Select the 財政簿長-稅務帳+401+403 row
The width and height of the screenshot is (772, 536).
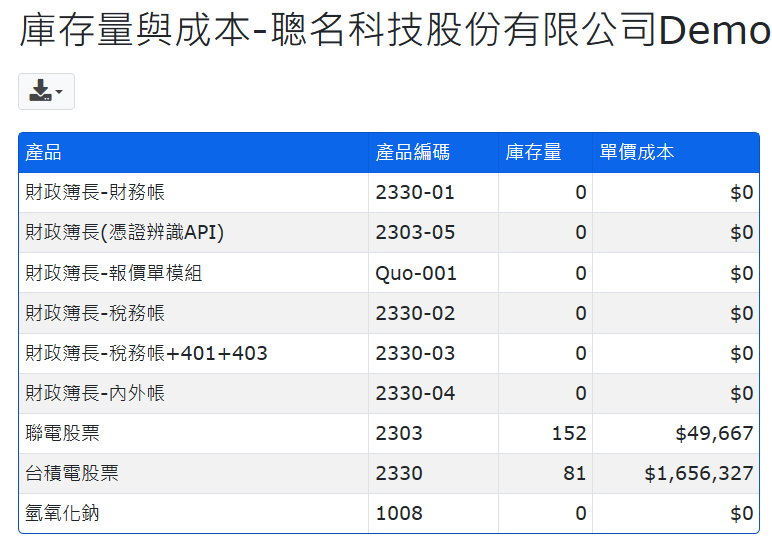(146, 353)
